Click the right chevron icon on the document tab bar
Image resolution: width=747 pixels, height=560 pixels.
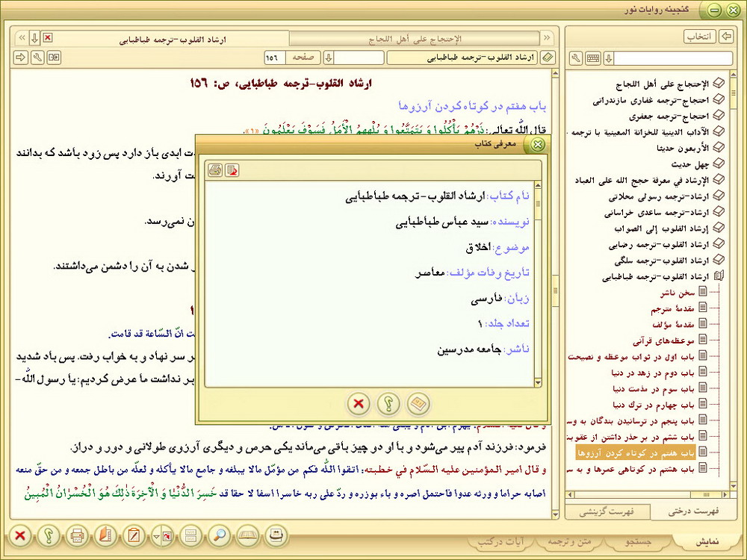(x=547, y=37)
